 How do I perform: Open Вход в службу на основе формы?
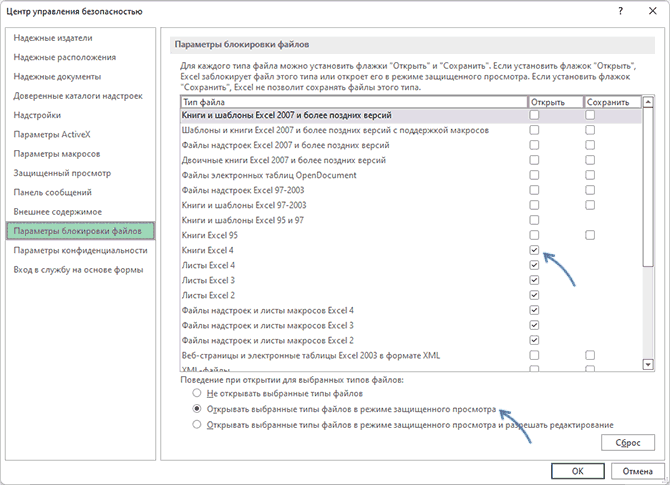(x=78, y=270)
